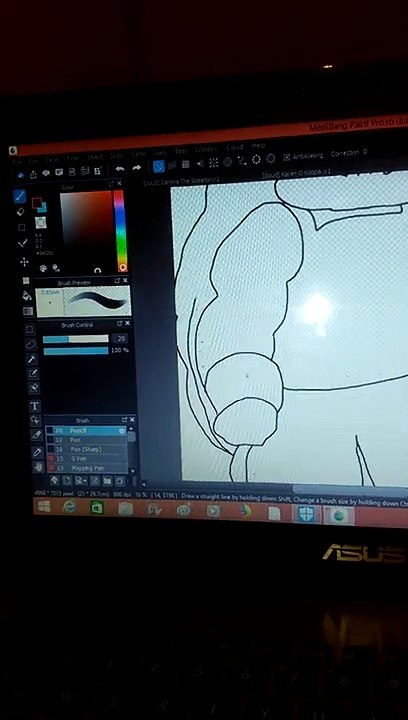Click the canvas horizontal scrollbar

pos(349,489)
